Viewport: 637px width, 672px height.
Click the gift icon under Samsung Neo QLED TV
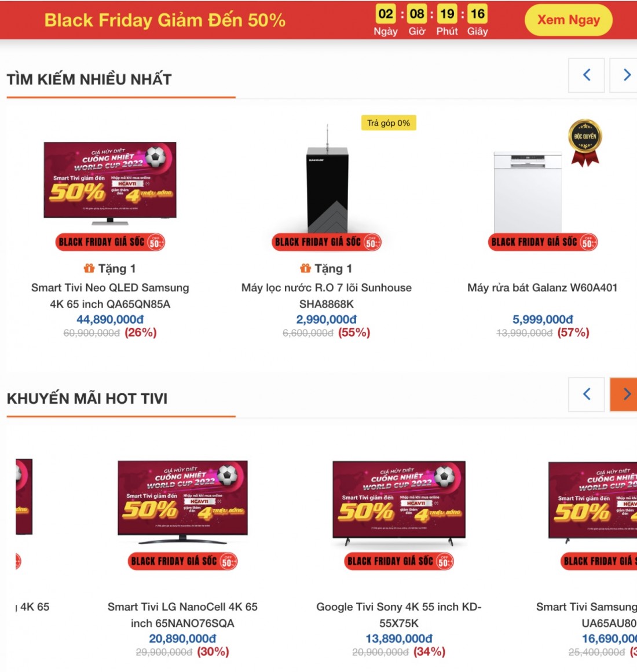[x=89, y=268]
